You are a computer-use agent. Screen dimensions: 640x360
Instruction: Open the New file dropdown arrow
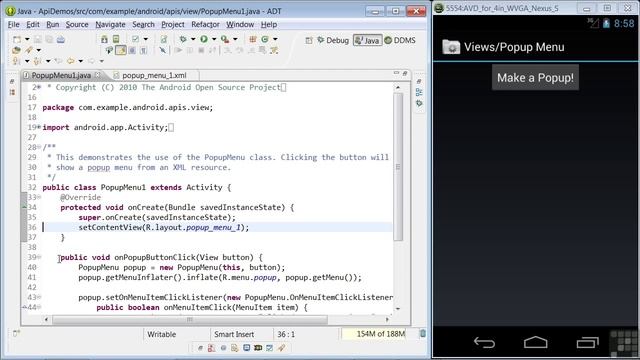(x=27, y=40)
